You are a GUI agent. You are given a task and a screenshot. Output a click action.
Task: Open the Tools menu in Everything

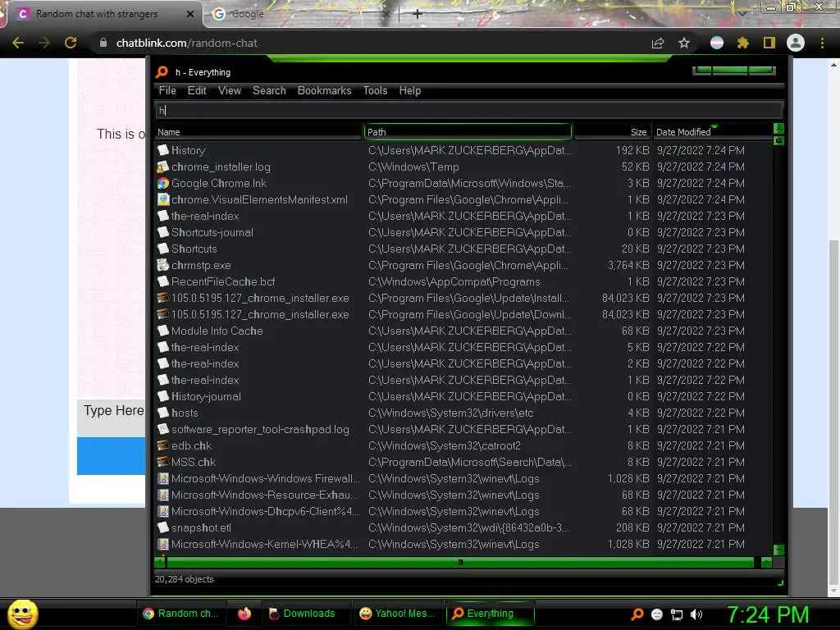(375, 90)
